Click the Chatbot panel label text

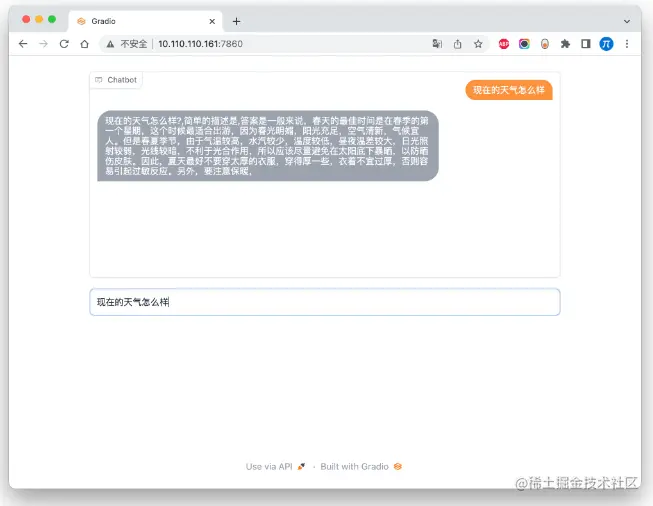pos(122,80)
